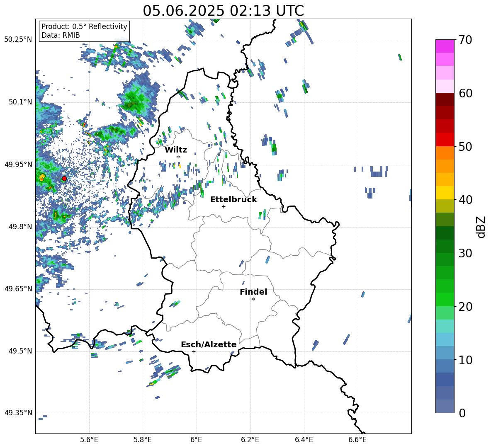Click the '6°E' longitude label
The width and height of the screenshot is (491, 448).
pos(196,440)
